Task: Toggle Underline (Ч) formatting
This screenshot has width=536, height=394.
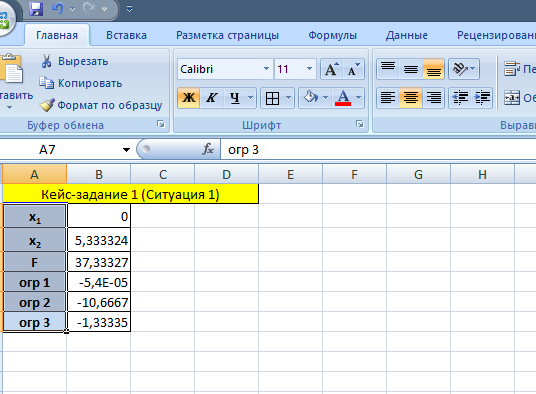Action: coord(234,98)
